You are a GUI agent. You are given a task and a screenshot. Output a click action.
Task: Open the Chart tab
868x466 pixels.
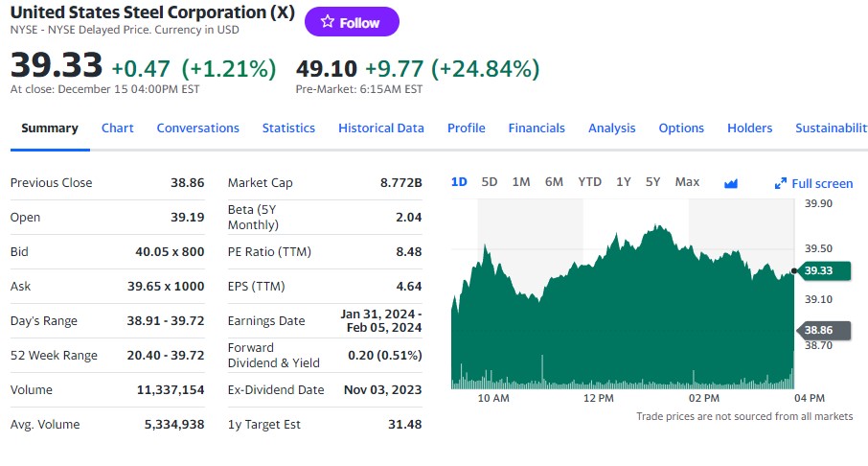pos(117,128)
